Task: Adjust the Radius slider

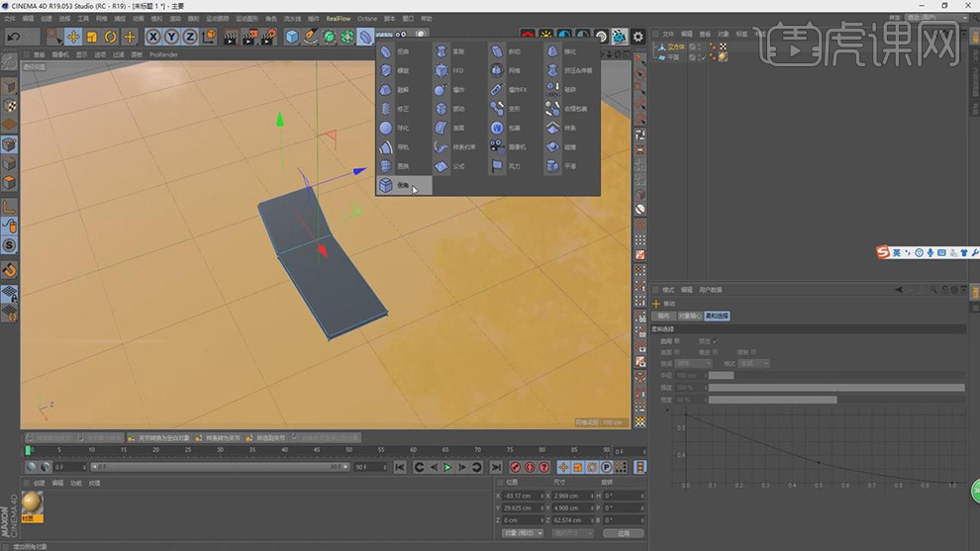Action: click(836, 376)
